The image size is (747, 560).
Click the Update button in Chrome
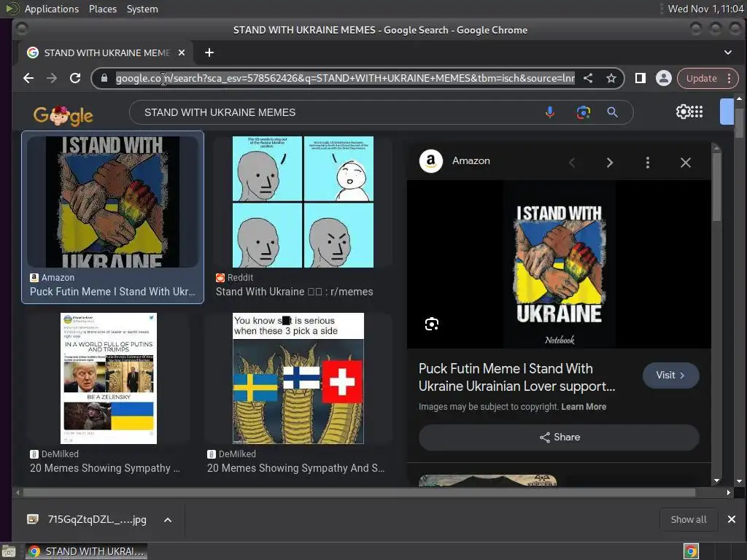pyautogui.click(x=701, y=78)
